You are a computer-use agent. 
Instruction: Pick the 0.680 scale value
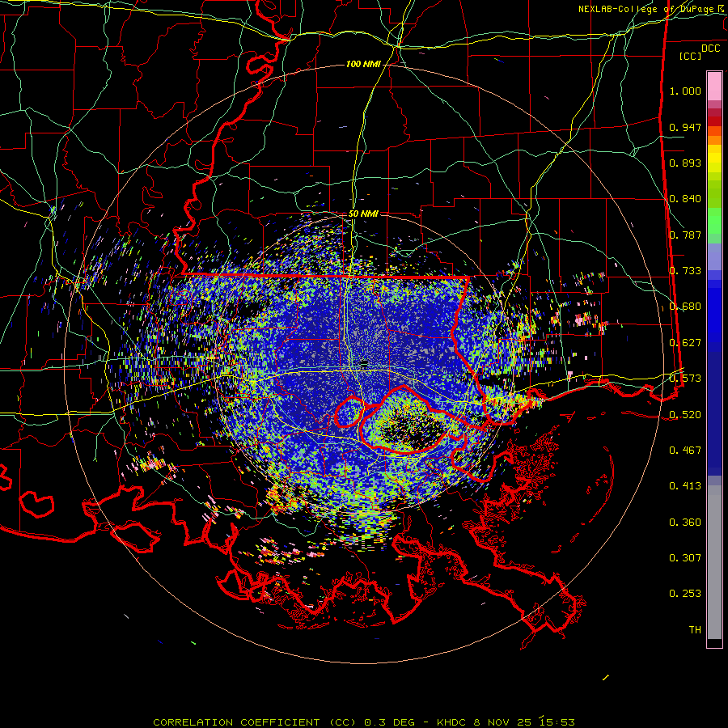click(x=685, y=307)
